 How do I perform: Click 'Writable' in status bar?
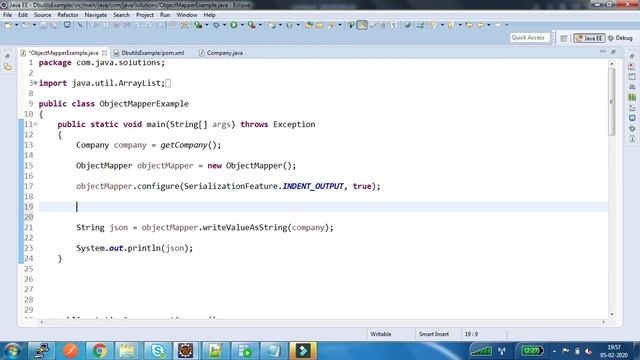[x=380, y=334]
